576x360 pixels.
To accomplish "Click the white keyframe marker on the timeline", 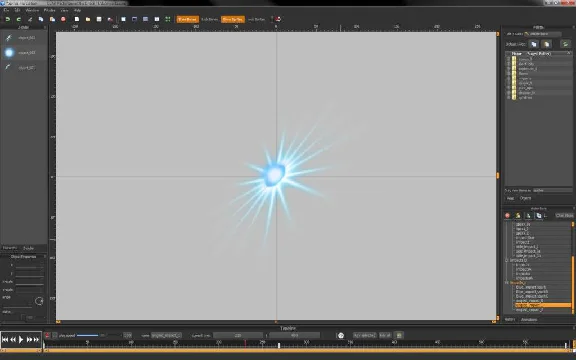I will click(x=279, y=345).
